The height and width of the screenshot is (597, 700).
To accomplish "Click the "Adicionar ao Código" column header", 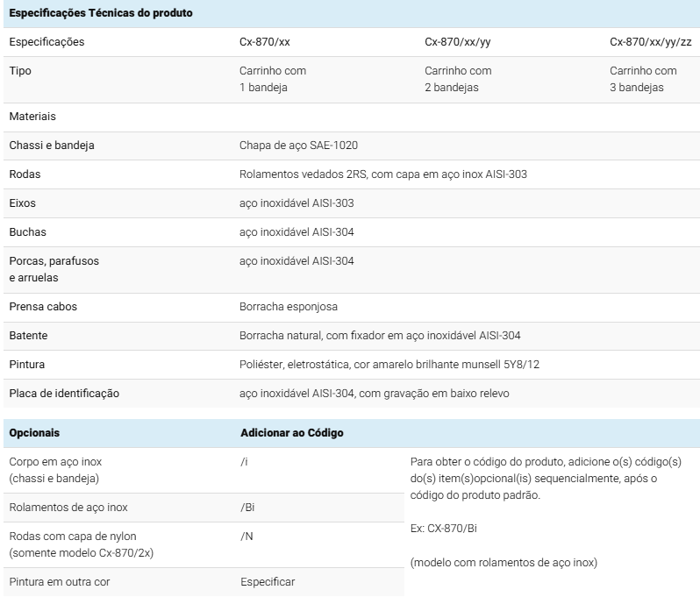I will 291,433.
